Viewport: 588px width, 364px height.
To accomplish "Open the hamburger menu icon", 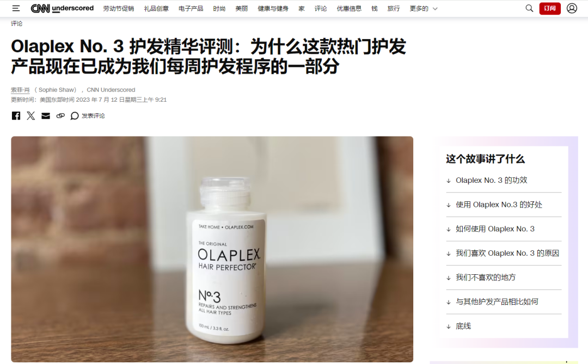I will 16,8.
